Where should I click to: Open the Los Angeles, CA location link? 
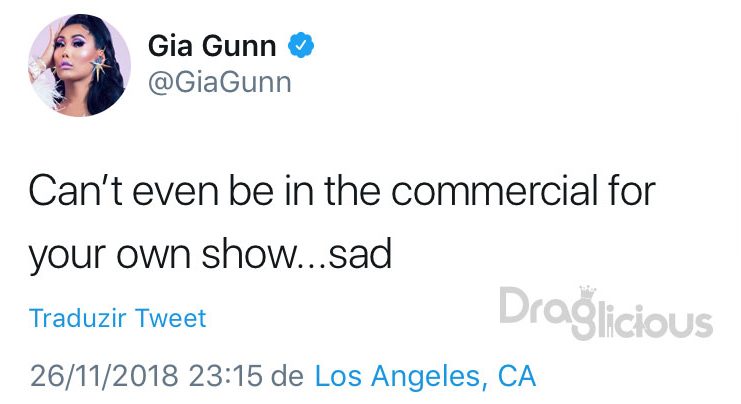(x=425, y=376)
